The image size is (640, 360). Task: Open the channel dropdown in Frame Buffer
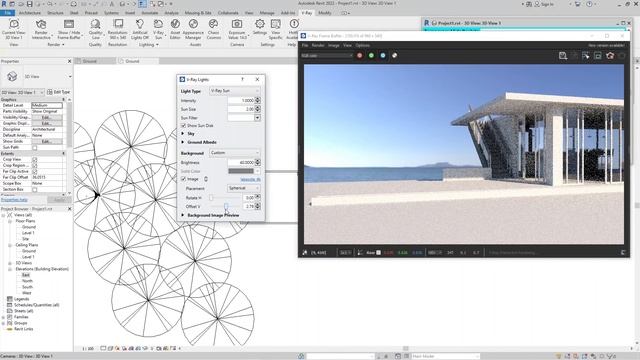coord(327,56)
